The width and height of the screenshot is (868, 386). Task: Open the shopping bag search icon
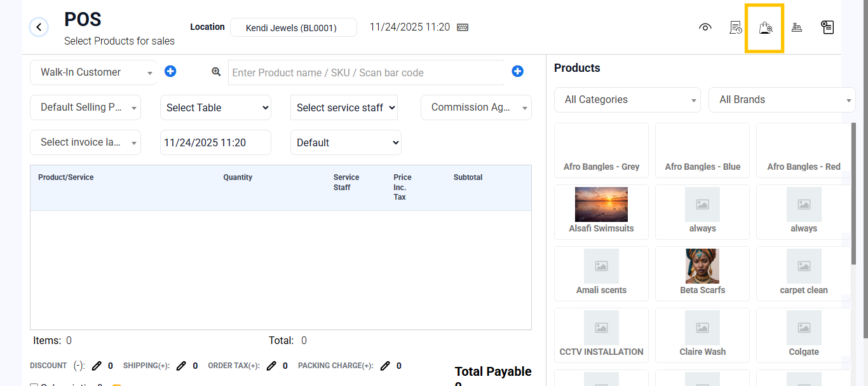tap(766, 27)
